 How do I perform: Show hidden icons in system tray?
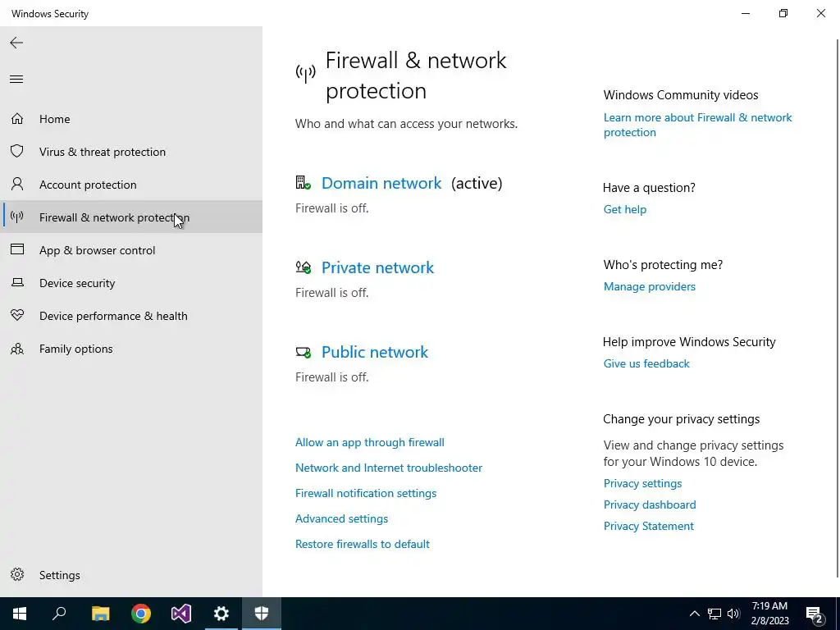[694, 614]
